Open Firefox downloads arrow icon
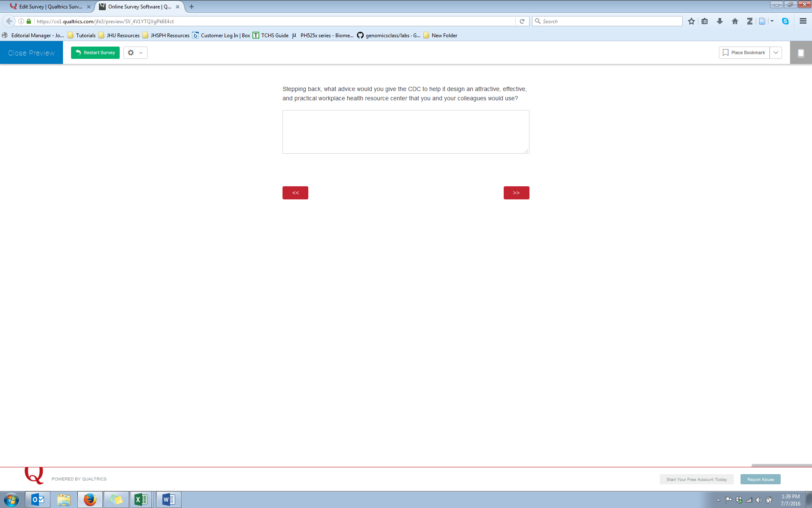Screen dimensions: 812x508 click(x=719, y=21)
